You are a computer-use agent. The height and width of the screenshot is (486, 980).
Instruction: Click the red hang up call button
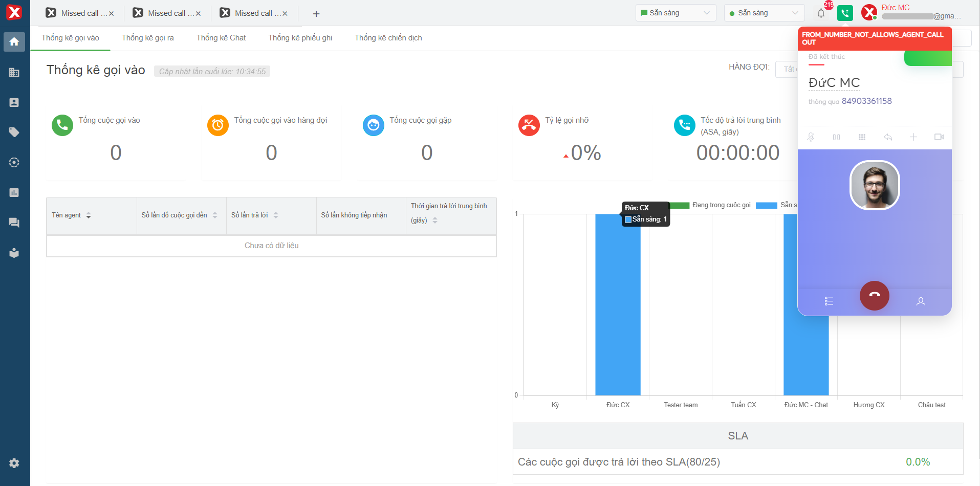coord(874,296)
